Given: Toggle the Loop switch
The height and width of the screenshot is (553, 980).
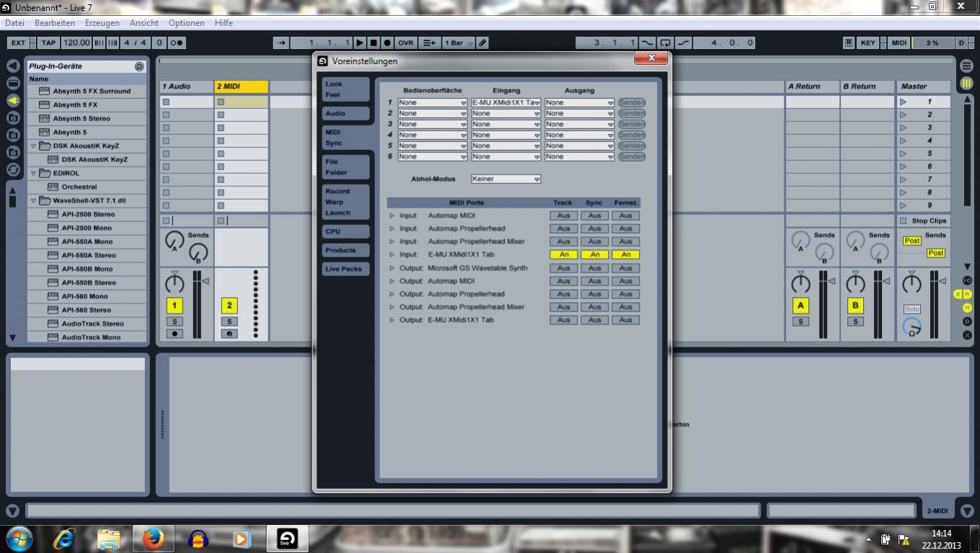Looking at the screenshot, I should [x=665, y=43].
